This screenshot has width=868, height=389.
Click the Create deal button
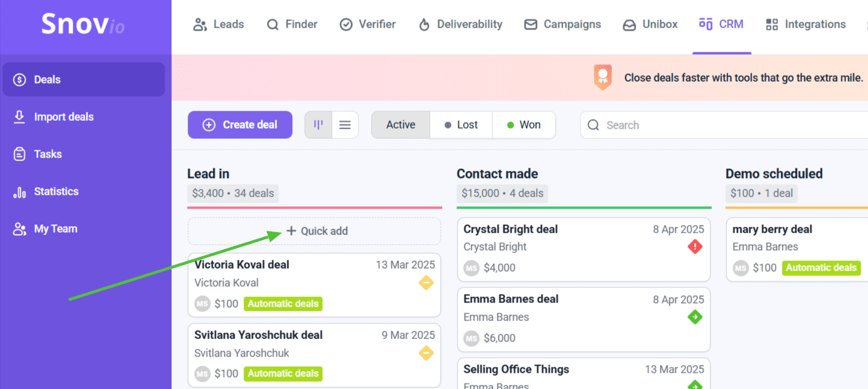point(240,125)
